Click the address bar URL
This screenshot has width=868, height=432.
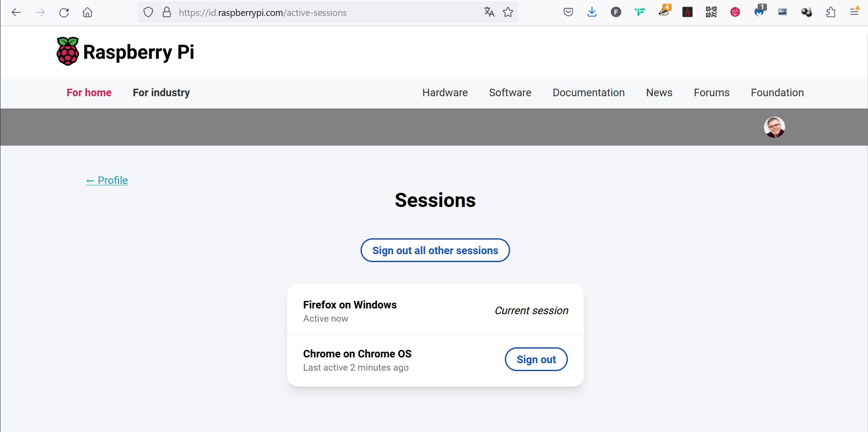click(263, 13)
